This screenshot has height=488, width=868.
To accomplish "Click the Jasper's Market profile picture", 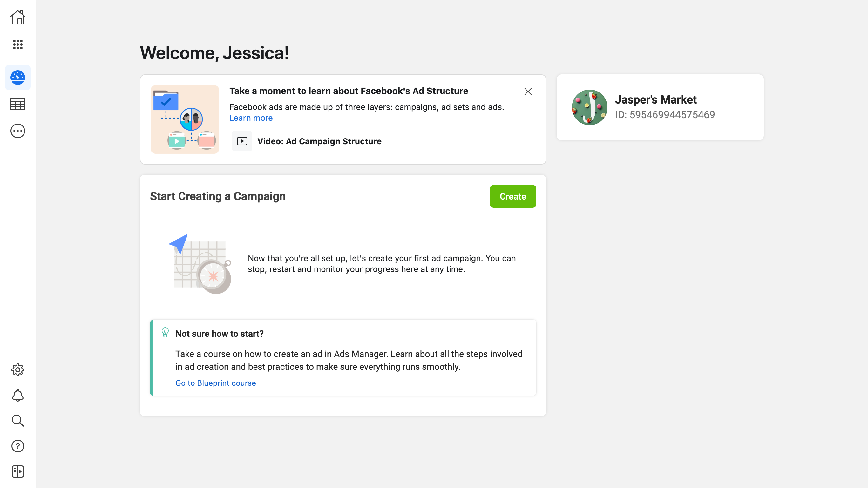I will point(589,107).
